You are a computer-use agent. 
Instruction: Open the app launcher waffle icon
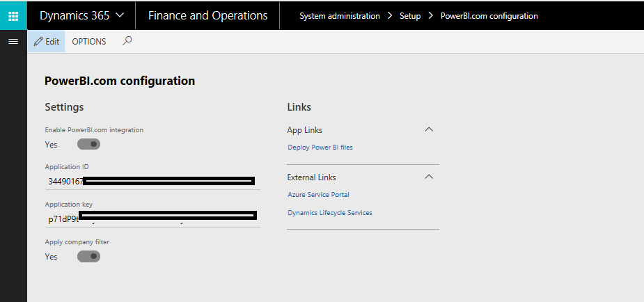[13, 15]
